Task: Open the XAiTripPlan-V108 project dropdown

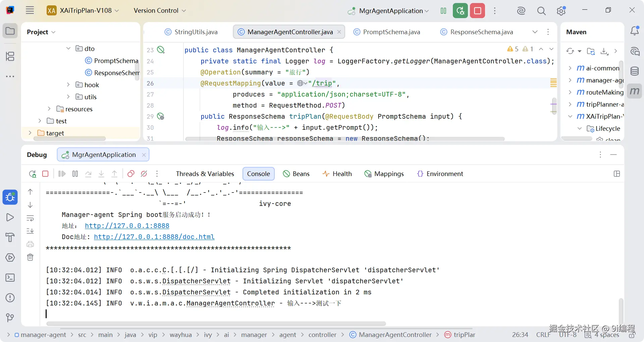Action: (83, 10)
